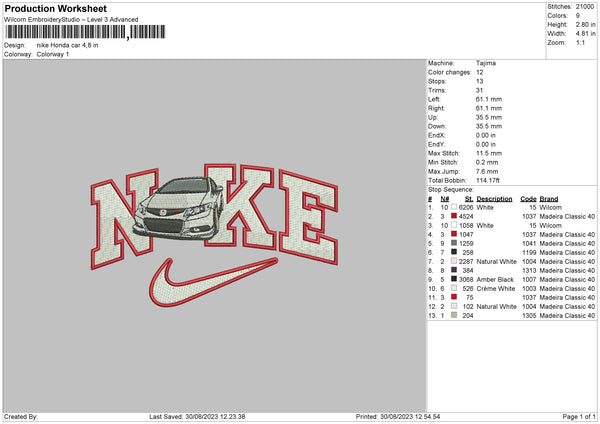600x424 pixels.
Task: Select the Natural White swatch with 102 stitches
Action: click(454, 306)
